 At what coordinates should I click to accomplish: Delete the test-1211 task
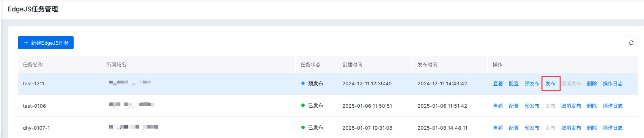tap(592, 84)
